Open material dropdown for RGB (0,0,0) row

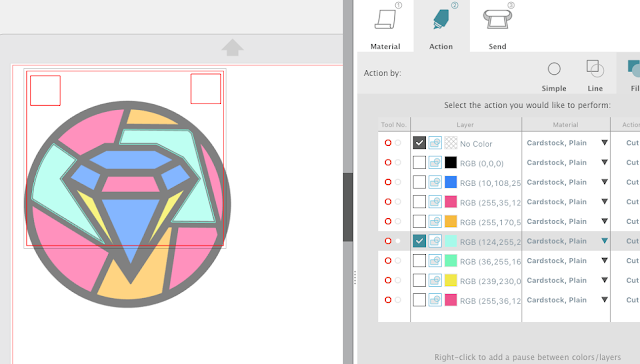604,162
